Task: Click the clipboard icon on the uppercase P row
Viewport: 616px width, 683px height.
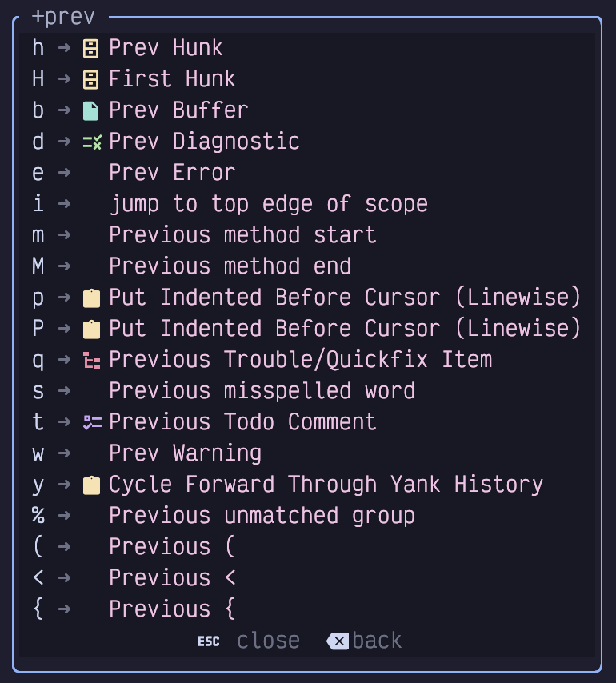Action: (91, 330)
